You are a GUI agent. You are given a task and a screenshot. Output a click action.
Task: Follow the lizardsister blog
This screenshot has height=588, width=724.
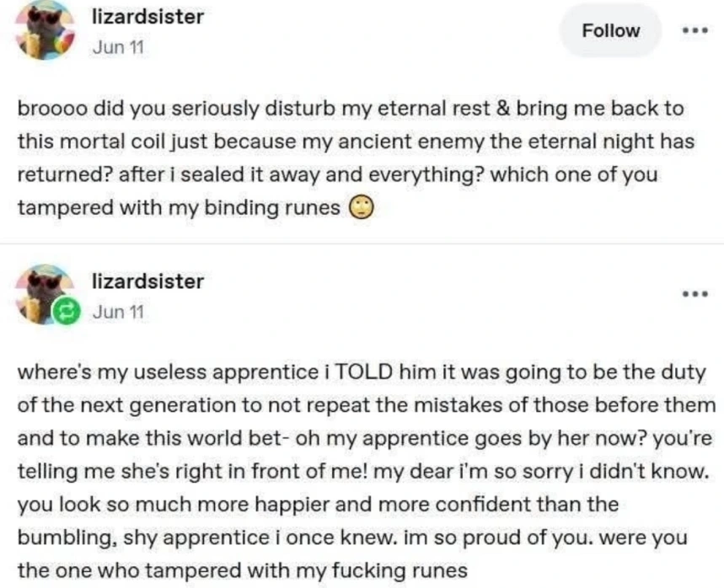[x=611, y=31]
